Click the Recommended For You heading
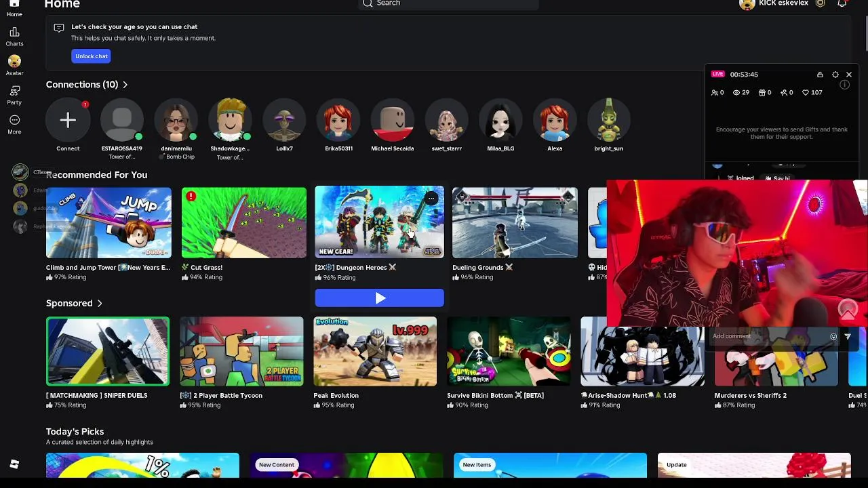 [96, 175]
